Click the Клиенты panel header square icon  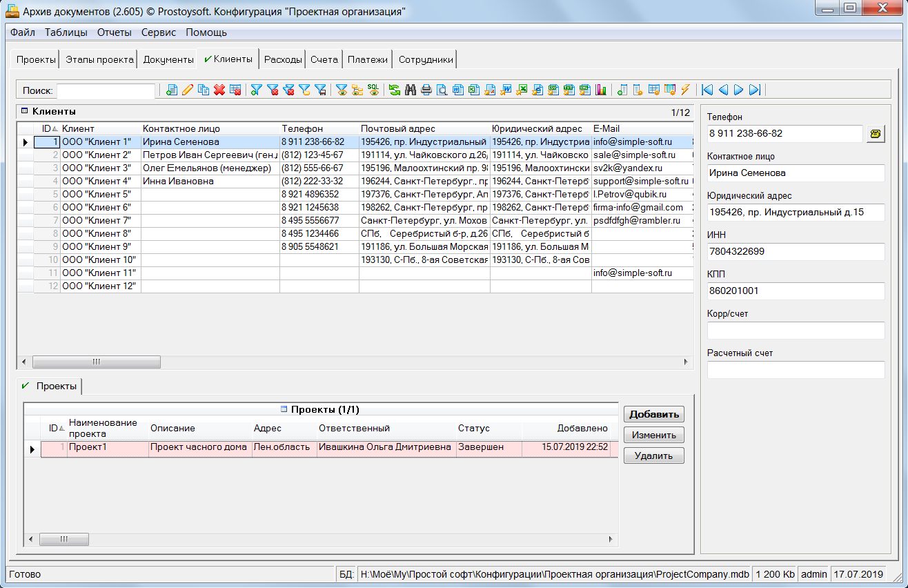tap(25, 111)
